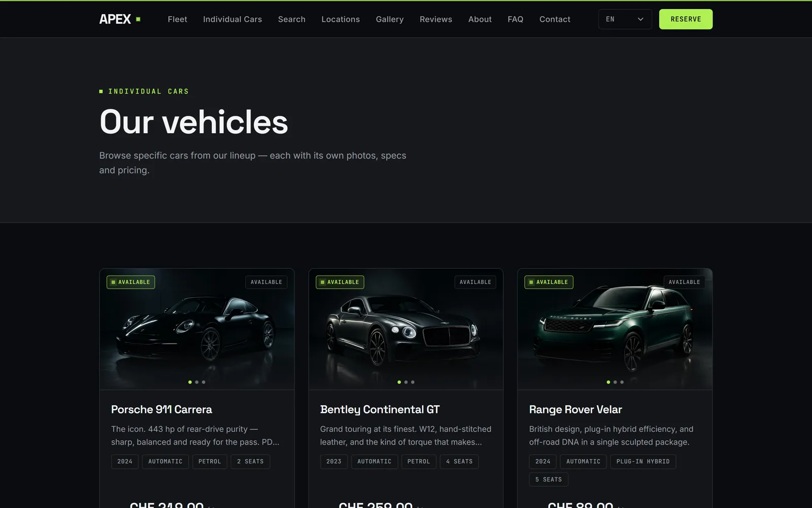
Task: Select first carousel dot on Bentley card
Action: click(399, 382)
